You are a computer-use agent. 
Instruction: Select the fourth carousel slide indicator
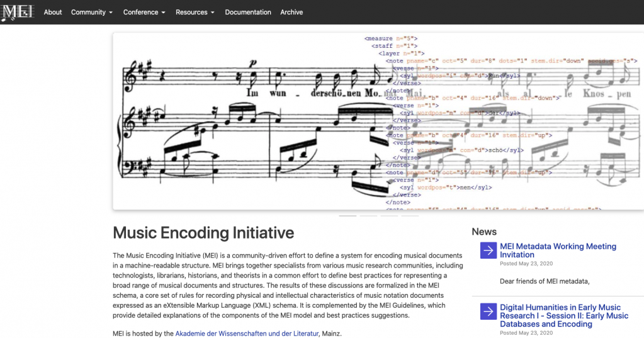click(x=410, y=216)
